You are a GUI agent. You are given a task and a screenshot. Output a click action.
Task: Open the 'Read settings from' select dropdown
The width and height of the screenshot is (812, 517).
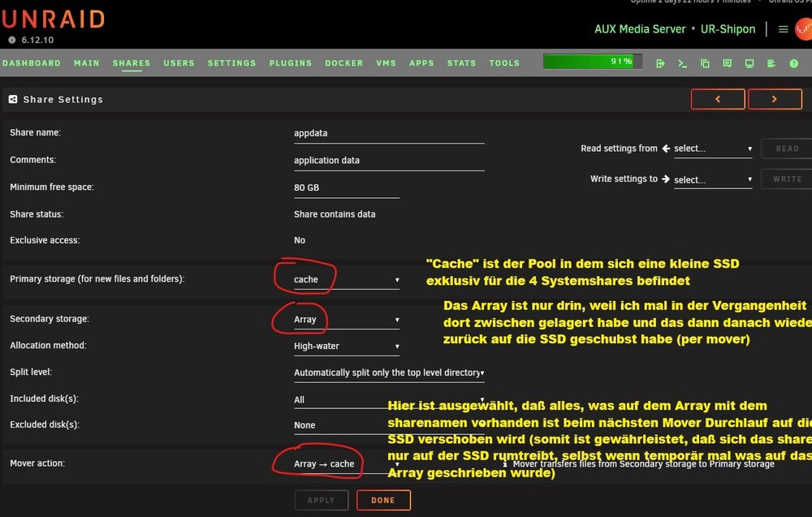tap(713, 149)
